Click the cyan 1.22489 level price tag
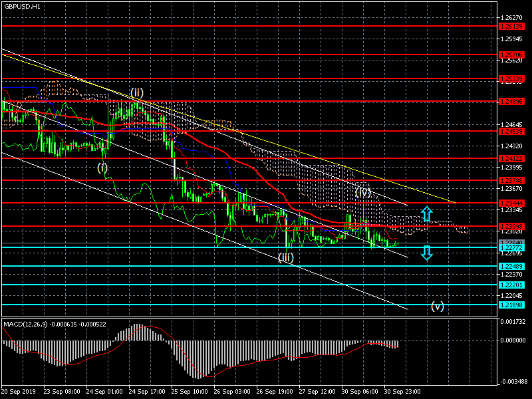The height and width of the screenshot is (399, 532). (512, 267)
